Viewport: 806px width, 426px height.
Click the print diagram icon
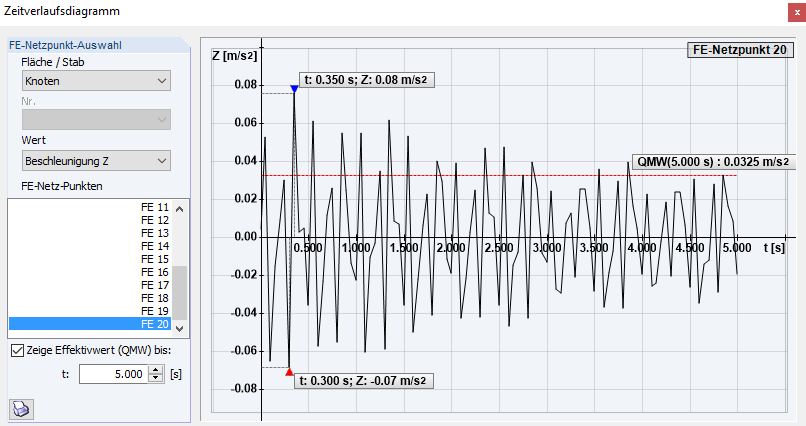(x=21, y=409)
